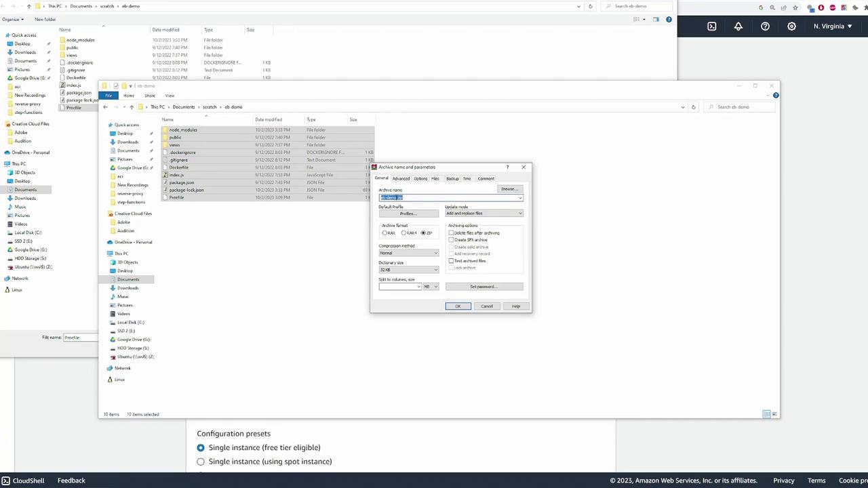
Task: Click the Set password button
Action: click(x=484, y=287)
